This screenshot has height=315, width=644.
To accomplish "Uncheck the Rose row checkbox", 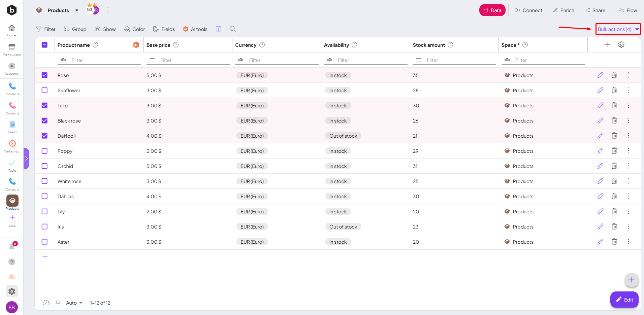I will tap(44, 75).
